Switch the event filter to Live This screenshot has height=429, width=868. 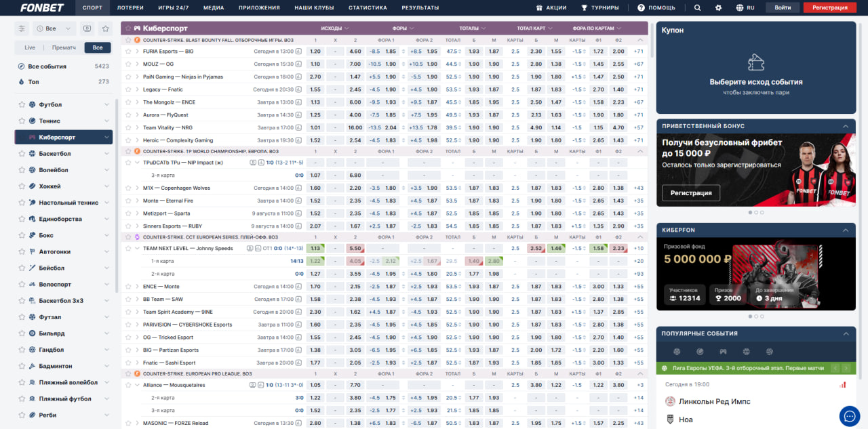30,48
